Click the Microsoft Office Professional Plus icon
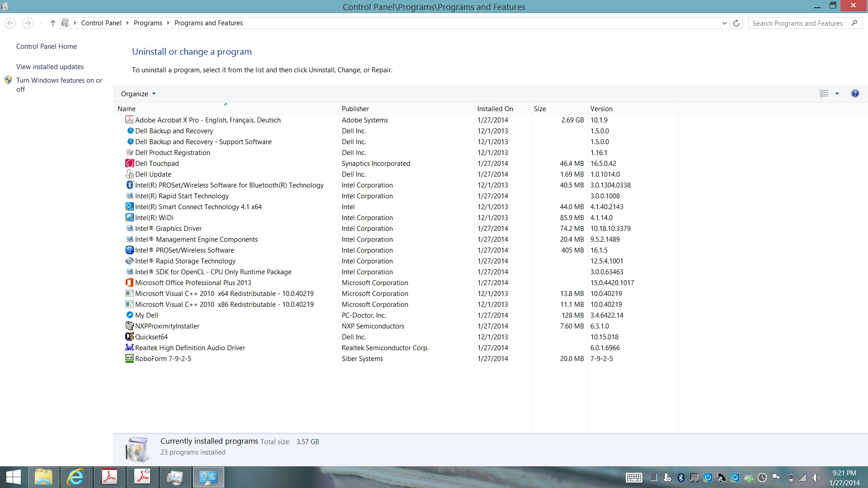The height and width of the screenshot is (488, 868). (x=129, y=282)
